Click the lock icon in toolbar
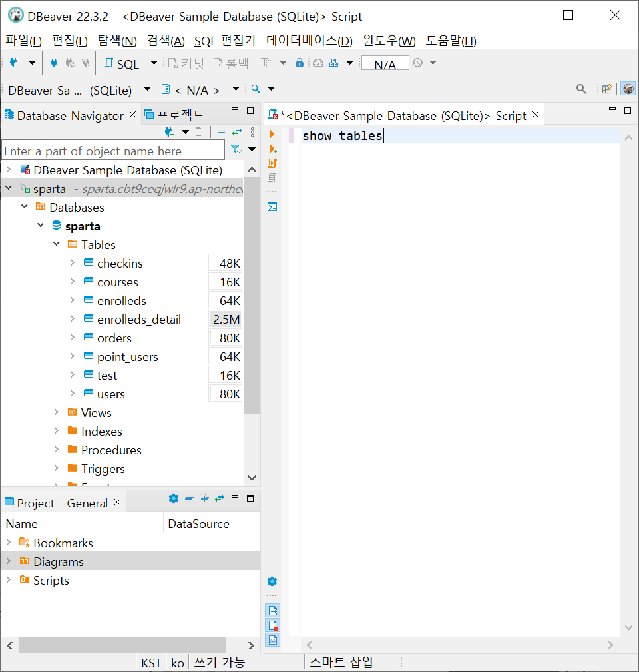 coord(300,63)
